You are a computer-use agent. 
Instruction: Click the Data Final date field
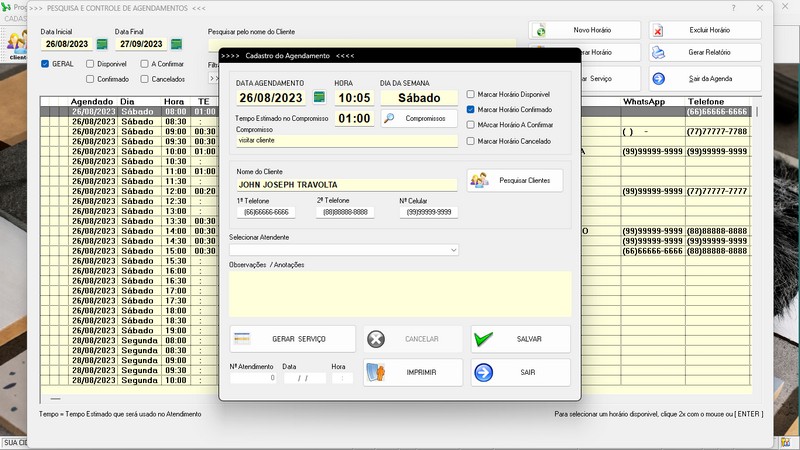pos(141,44)
